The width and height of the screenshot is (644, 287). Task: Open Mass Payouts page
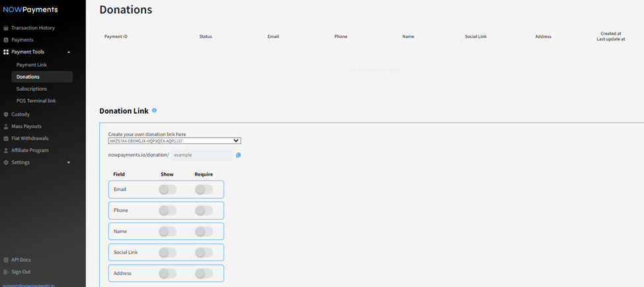(x=26, y=126)
